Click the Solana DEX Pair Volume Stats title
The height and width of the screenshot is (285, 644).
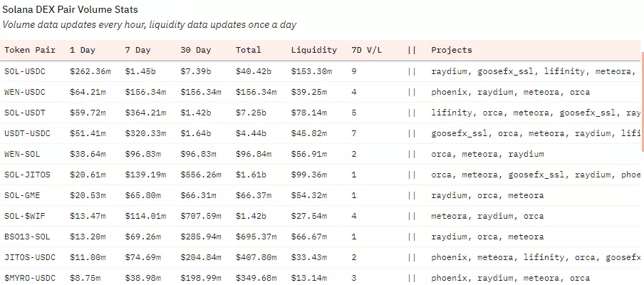(x=71, y=10)
